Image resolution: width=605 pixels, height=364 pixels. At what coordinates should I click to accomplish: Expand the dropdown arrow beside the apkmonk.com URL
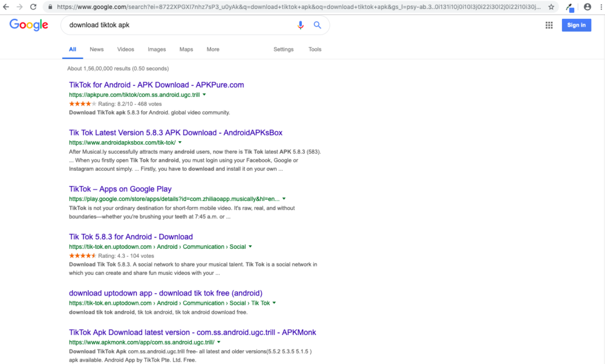pyautogui.click(x=219, y=342)
